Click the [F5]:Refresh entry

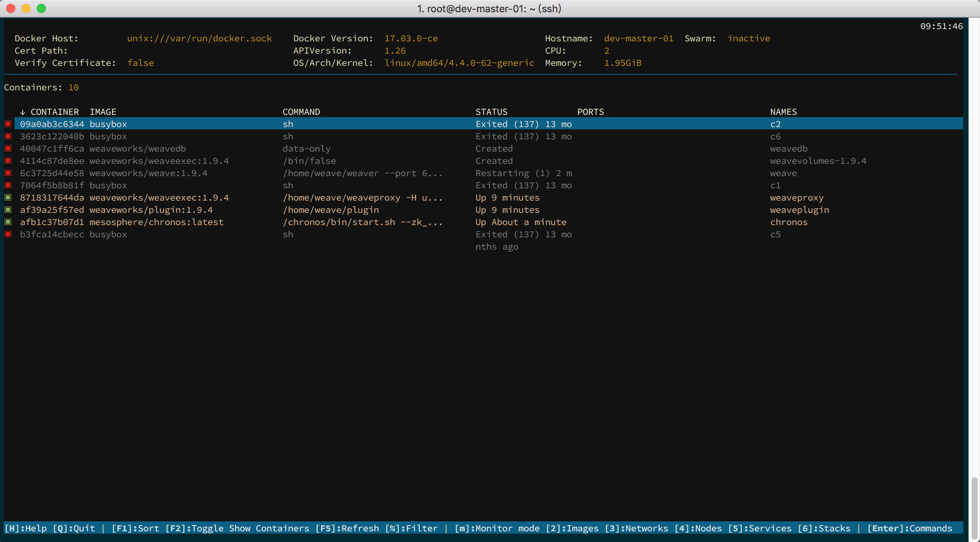(347, 528)
